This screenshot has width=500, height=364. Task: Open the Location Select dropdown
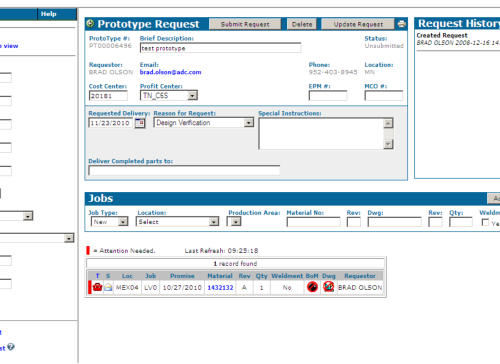click(214, 221)
